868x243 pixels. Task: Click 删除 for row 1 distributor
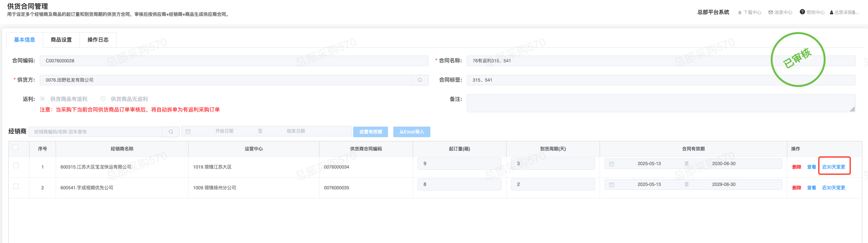coord(797,167)
